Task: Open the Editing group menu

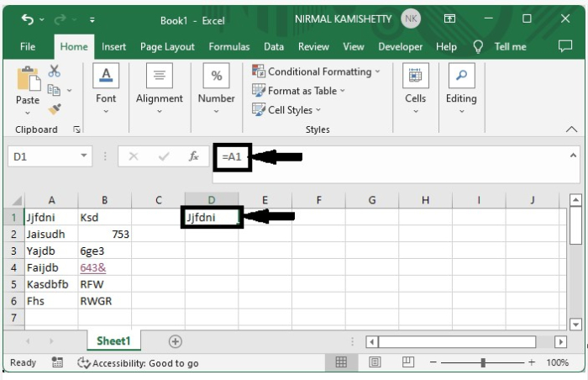Action: pos(462,88)
